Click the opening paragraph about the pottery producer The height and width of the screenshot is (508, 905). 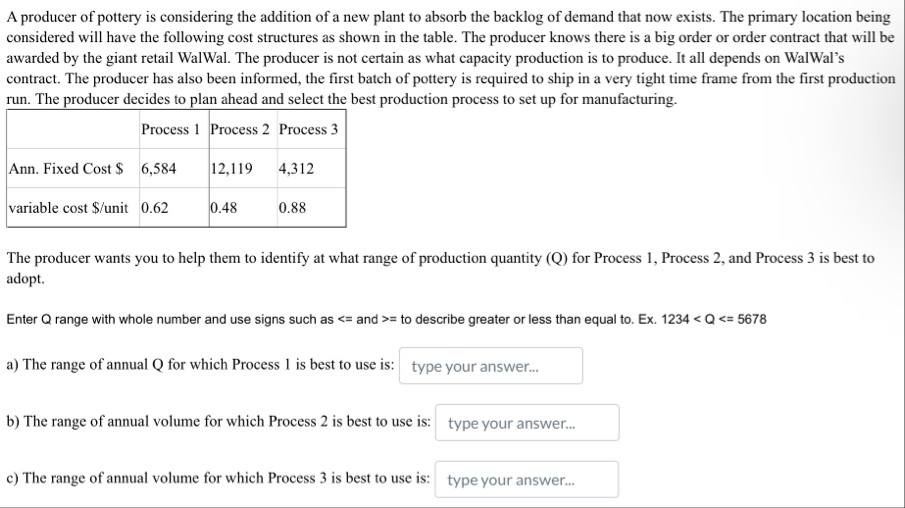[451, 58]
